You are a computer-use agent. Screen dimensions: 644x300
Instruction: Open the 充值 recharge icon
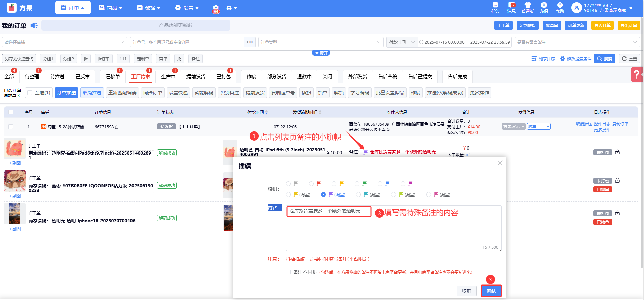pos(544,7)
